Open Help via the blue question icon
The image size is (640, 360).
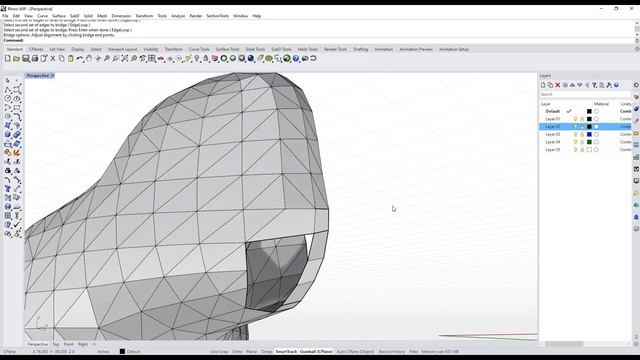(296, 59)
